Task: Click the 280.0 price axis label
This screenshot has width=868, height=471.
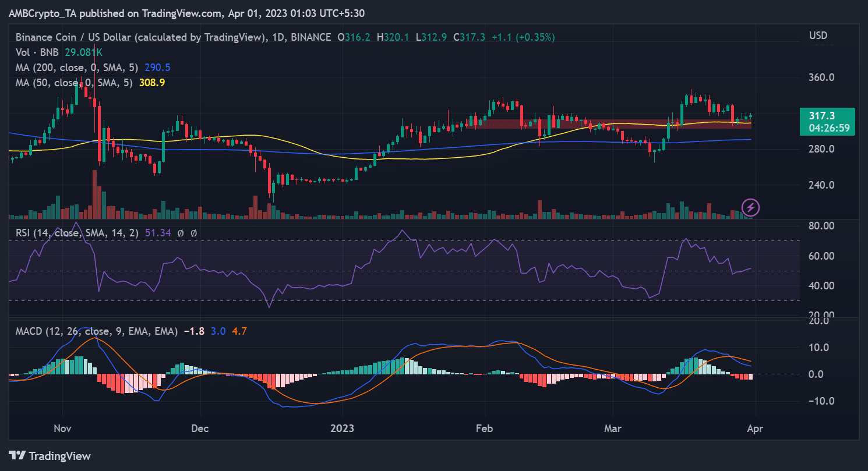Action: click(821, 149)
